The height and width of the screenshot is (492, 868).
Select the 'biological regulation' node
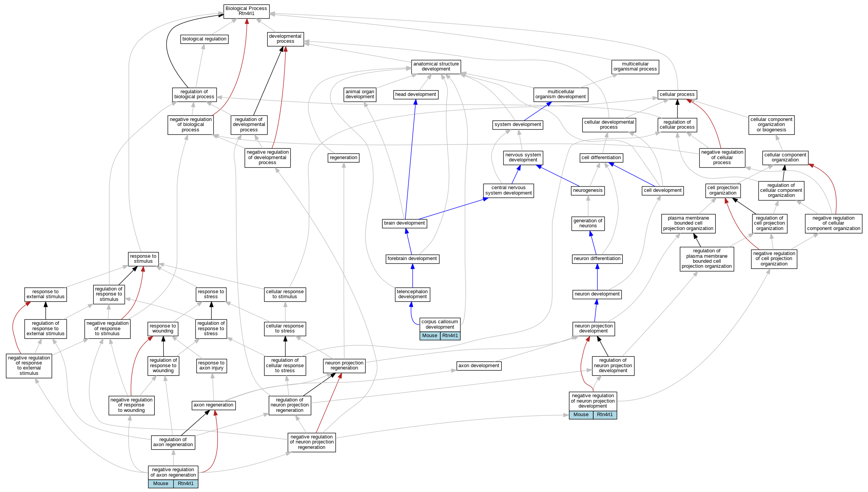click(204, 39)
